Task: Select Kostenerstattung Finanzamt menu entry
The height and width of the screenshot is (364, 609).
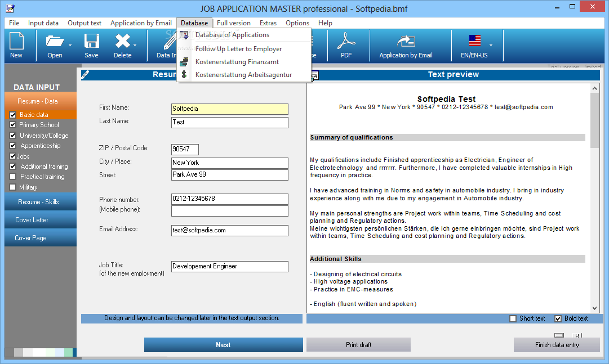Action: (244, 62)
